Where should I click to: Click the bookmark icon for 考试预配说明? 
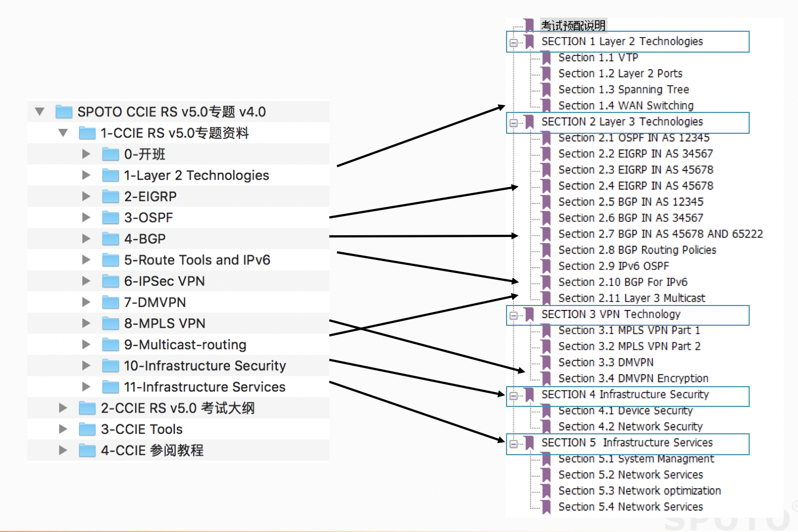529,25
